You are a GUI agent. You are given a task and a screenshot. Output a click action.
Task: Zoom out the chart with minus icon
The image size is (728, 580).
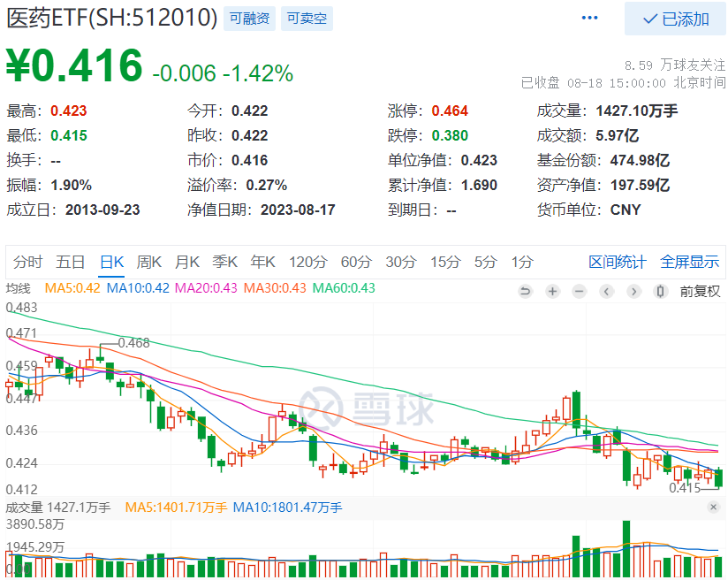click(580, 292)
